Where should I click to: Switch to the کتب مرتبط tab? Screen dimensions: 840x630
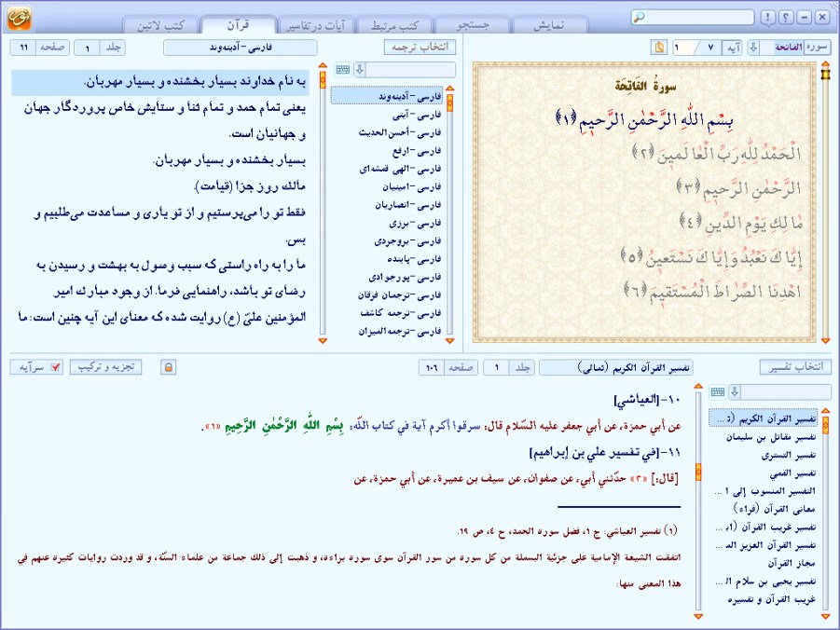(394, 25)
